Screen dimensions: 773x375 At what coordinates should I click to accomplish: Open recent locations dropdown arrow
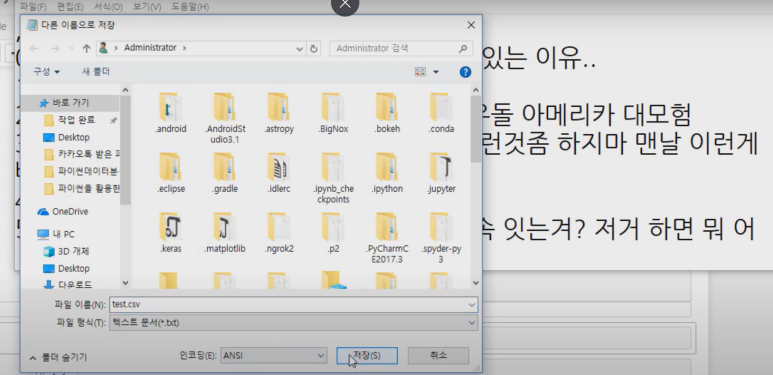(72, 48)
